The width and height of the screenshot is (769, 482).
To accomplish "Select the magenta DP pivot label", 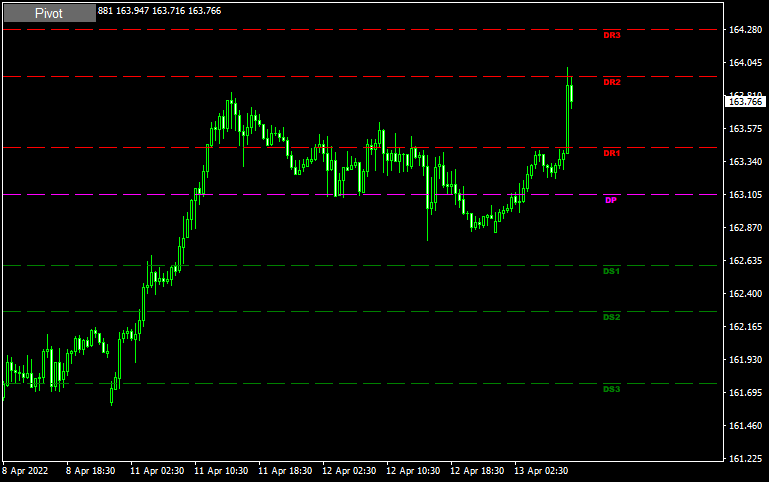I will [x=611, y=200].
